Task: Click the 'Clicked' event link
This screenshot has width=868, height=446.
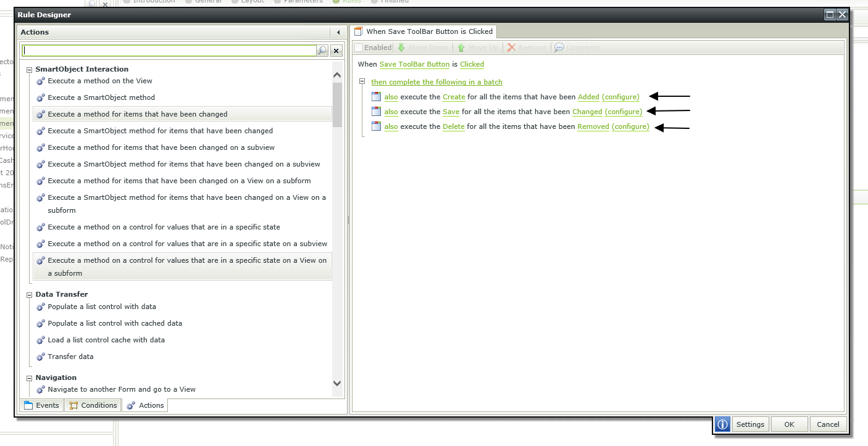Action: (472, 64)
